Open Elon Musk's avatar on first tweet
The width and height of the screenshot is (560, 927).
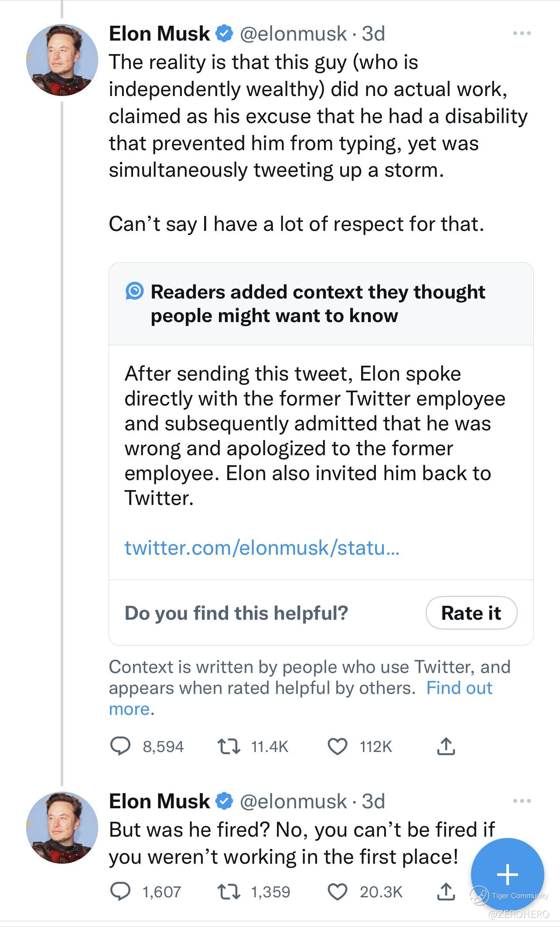click(x=62, y=60)
